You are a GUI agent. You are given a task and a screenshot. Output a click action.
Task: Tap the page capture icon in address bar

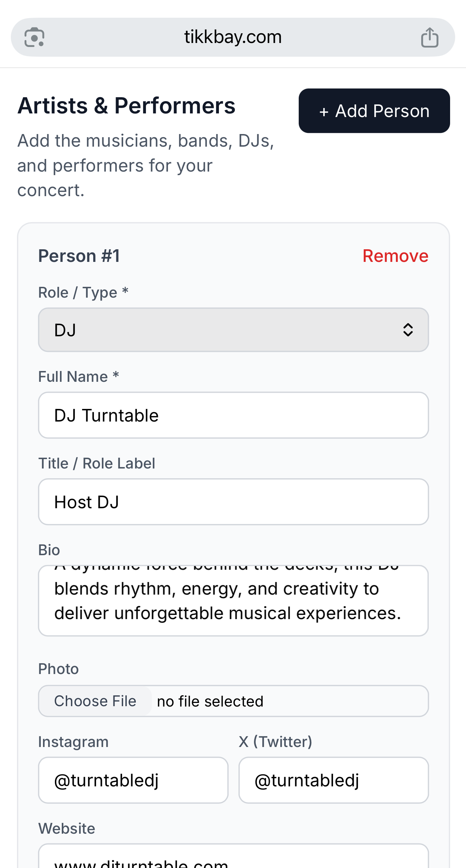pyautogui.click(x=34, y=37)
